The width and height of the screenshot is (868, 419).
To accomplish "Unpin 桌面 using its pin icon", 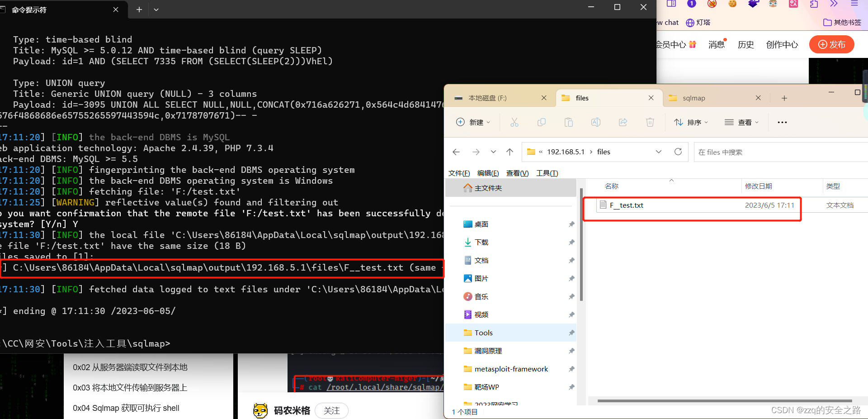I will pos(571,224).
